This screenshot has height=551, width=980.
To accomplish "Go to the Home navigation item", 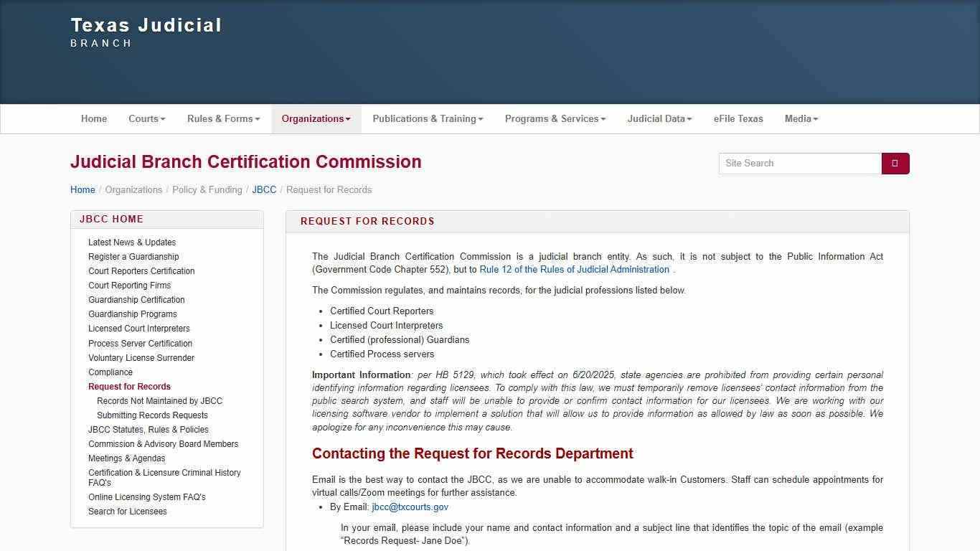I will point(94,119).
